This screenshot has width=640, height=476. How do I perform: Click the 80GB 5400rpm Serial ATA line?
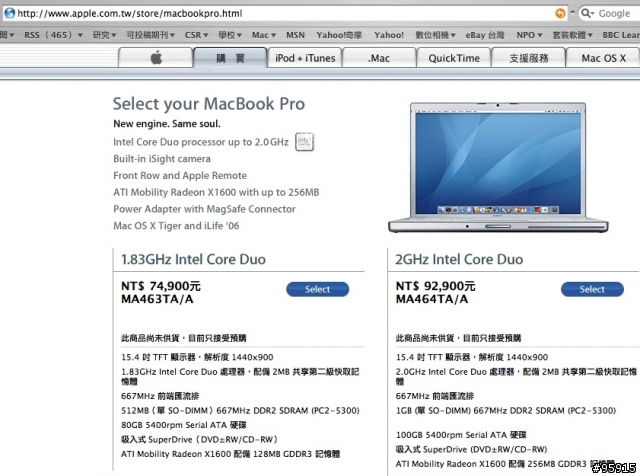point(184,425)
